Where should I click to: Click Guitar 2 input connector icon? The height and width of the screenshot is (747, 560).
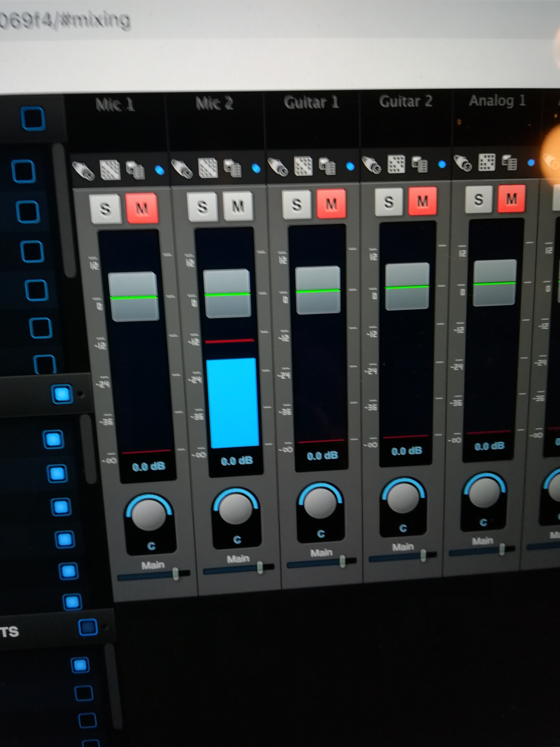coord(371,165)
